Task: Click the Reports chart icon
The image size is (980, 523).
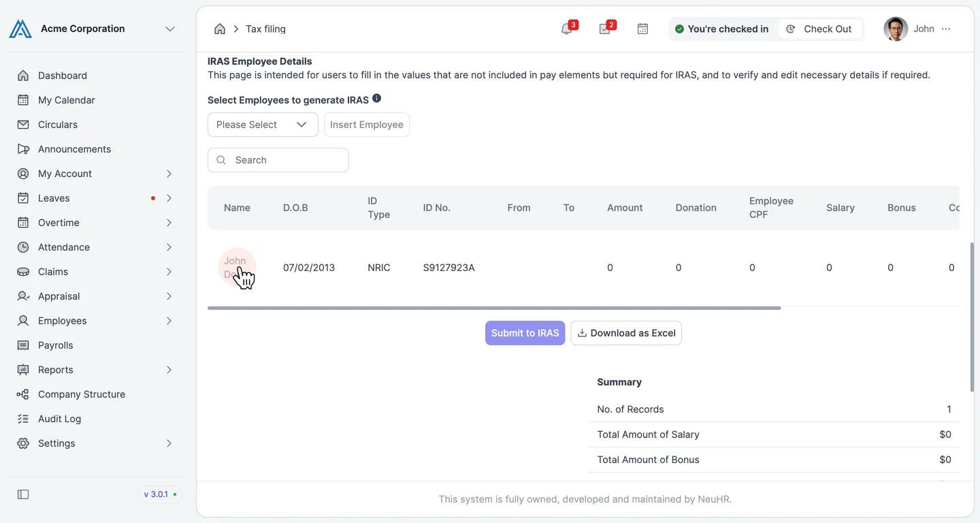Action: (23, 370)
